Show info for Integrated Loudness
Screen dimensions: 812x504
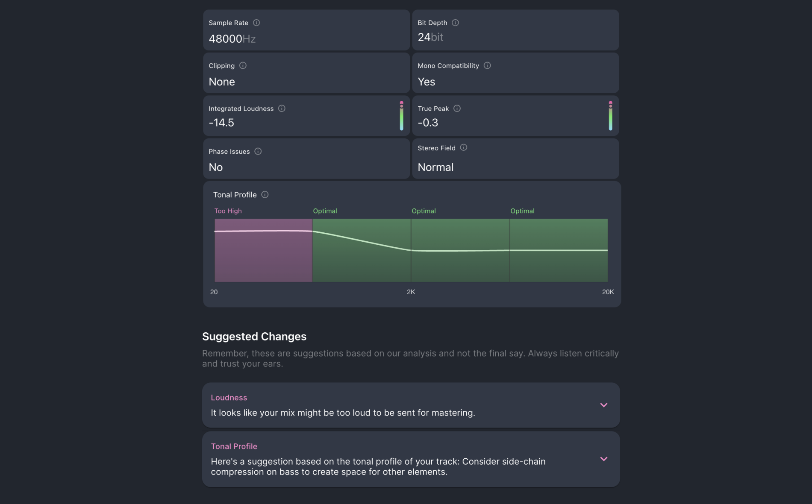point(282,108)
